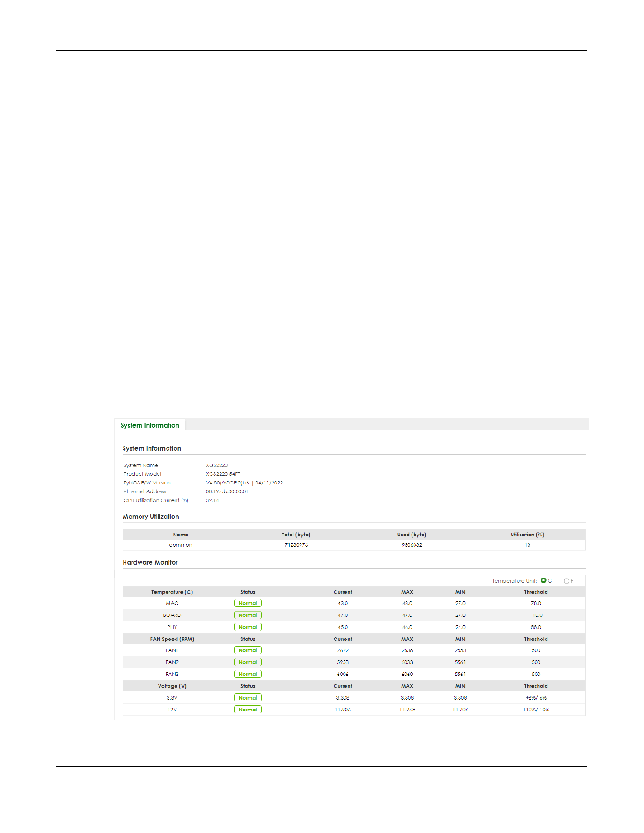This screenshot has height=833, width=644.
Task: Click the Voltage (V) header
Action: point(172,686)
